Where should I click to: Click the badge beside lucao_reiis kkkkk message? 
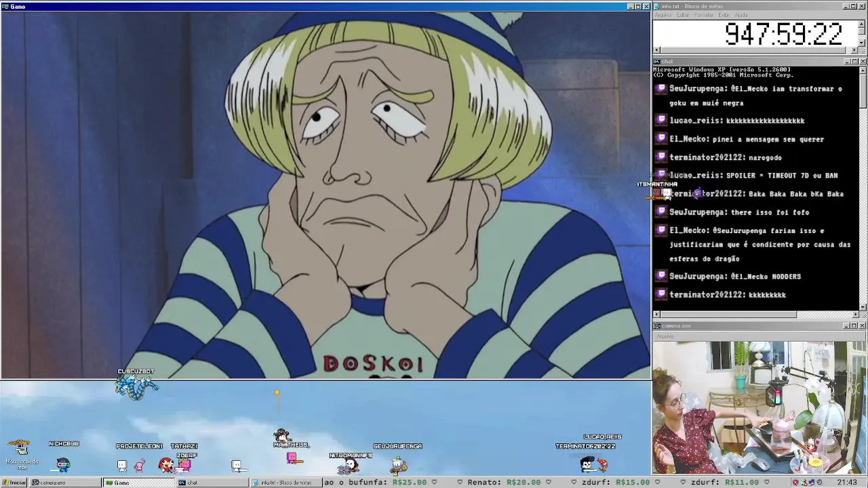coord(662,120)
